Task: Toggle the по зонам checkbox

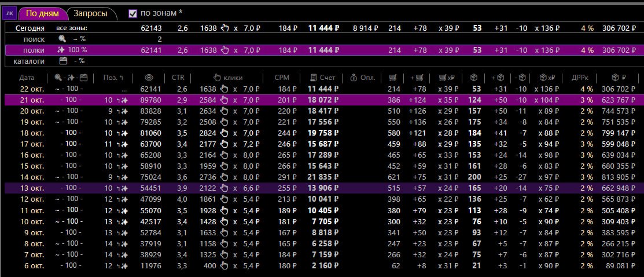Action: (133, 13)
